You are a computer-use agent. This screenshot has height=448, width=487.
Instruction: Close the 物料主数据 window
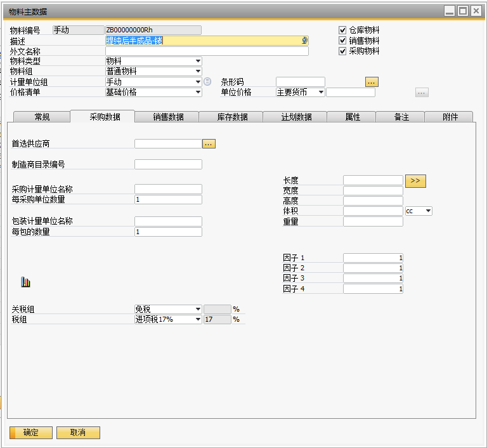pyautogui.click(x=476, y=11)
